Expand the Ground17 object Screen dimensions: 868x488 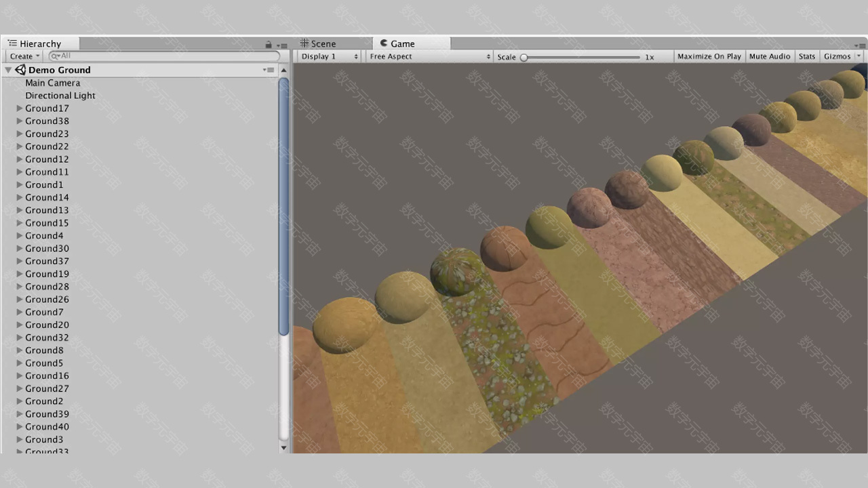pos(20,108)
